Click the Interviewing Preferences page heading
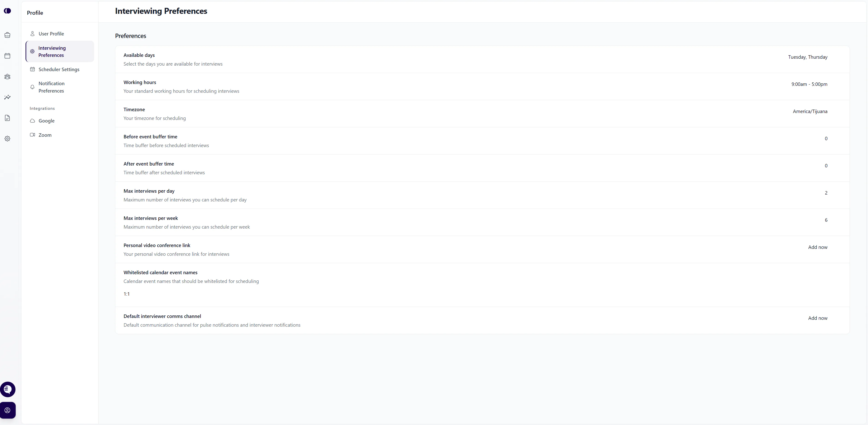 (161, 11)
